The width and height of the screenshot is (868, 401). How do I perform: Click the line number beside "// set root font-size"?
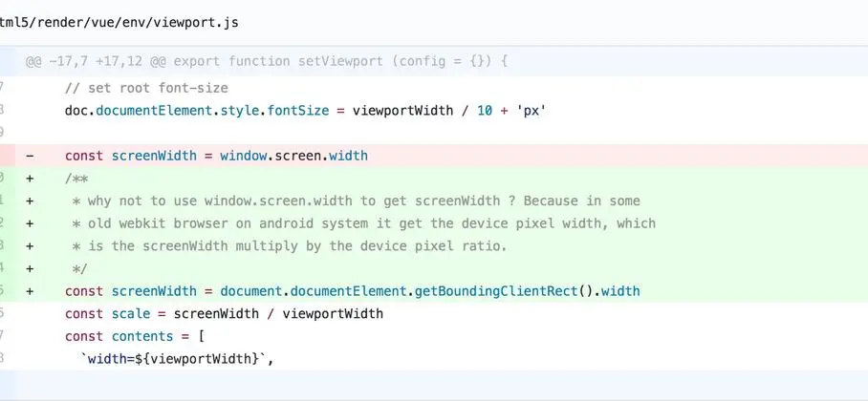(3, 88)
